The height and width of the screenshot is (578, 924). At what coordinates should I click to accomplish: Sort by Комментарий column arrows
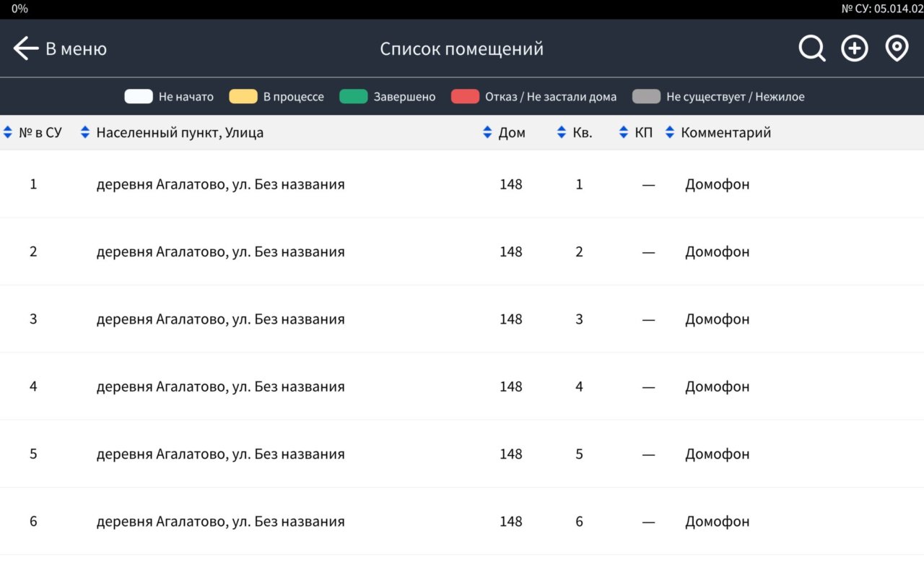pos(670,133)
